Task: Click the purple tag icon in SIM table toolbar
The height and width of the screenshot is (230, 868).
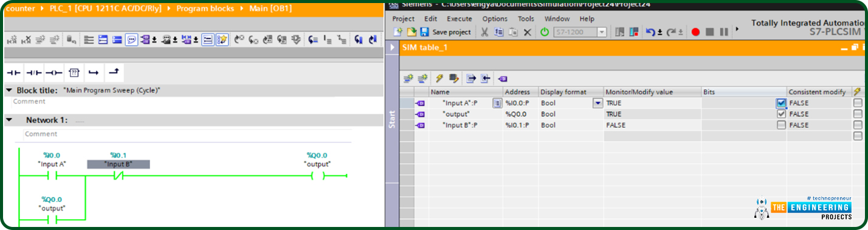Action: click(503, 78)
